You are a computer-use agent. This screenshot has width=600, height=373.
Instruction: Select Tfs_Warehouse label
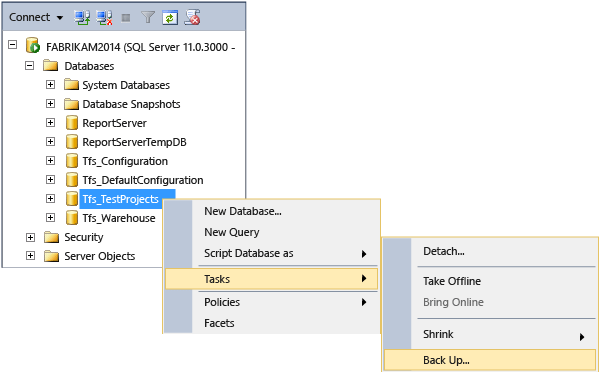coord(119,218)
